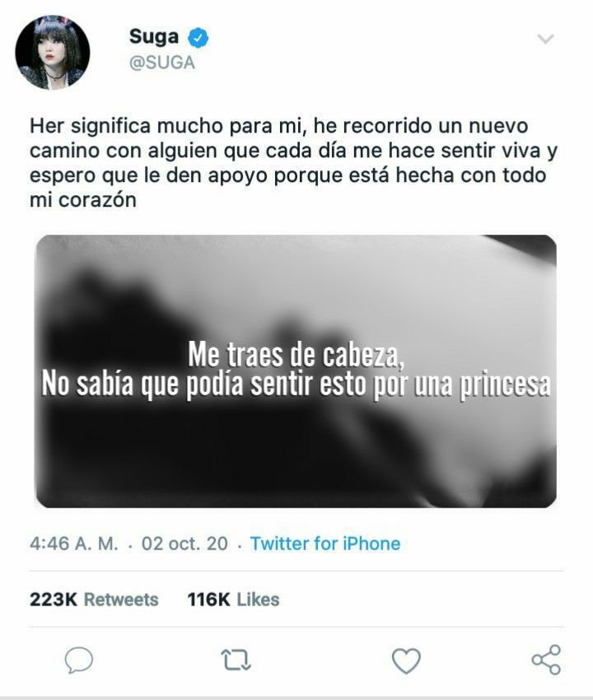Click the 116K like count number
Image resolution: width=593 pixels, height=700 pixels.
click(208, 599)
